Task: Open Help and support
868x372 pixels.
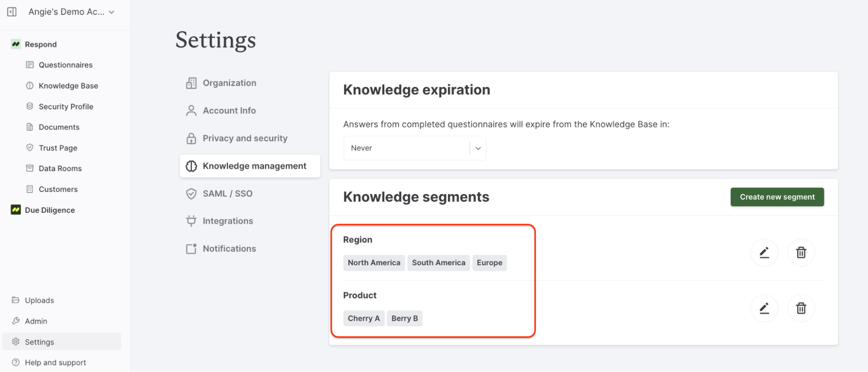Action: click(x=55, y=362)
